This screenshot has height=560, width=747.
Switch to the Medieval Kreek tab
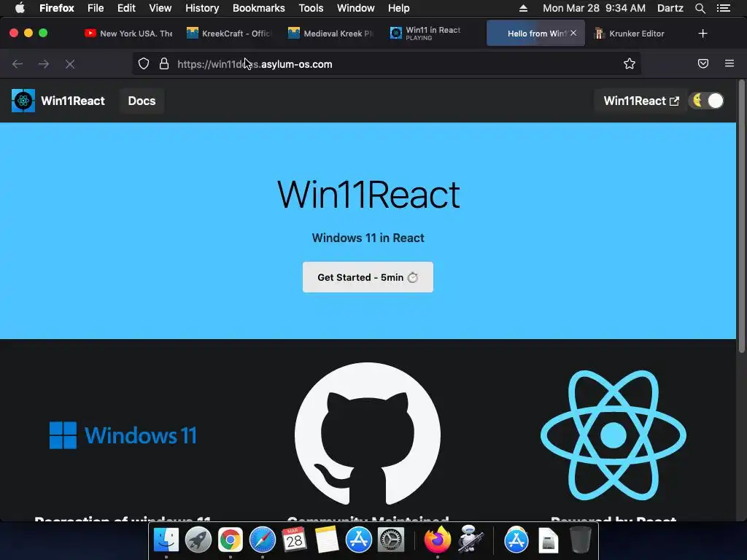pyautogui.click(x=330, y=34)
